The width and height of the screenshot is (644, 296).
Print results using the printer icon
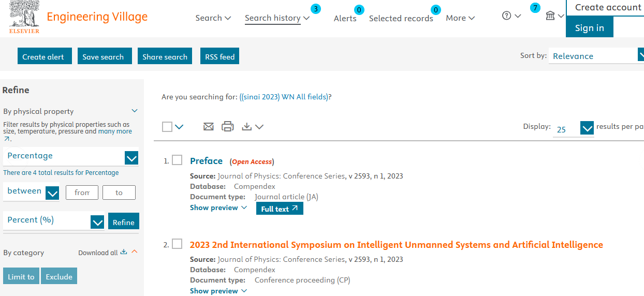point(228,126)
